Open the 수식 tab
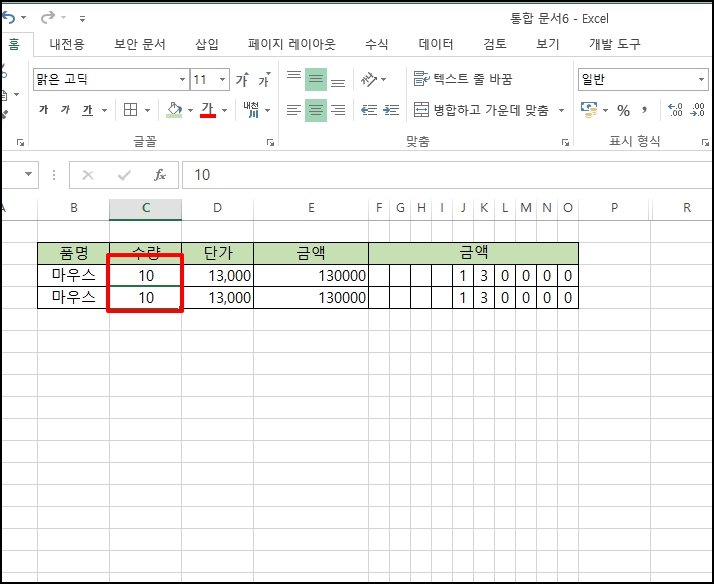Screen dimensions: 714x584 [377, 44]
